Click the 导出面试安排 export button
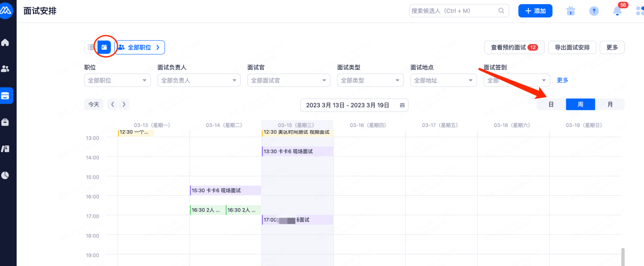Image resolution: width=644 pixels, height=266 pixels. pos(572,47)
